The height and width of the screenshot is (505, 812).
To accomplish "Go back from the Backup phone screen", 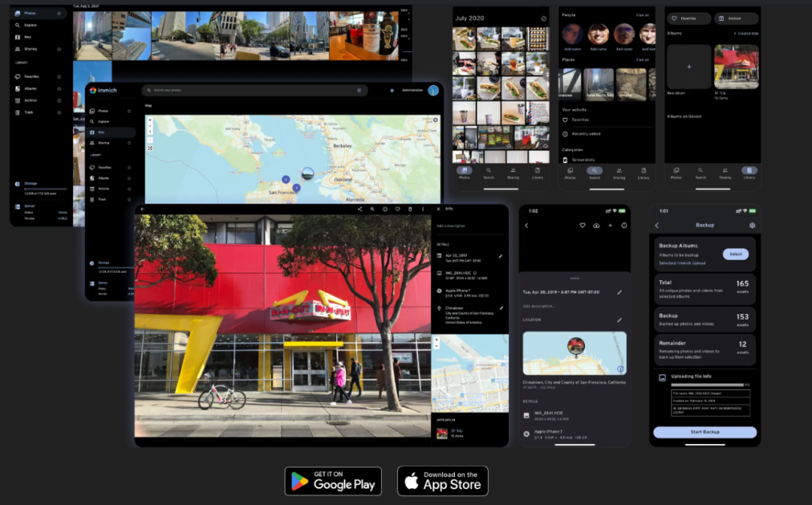I will click(657, 225).
